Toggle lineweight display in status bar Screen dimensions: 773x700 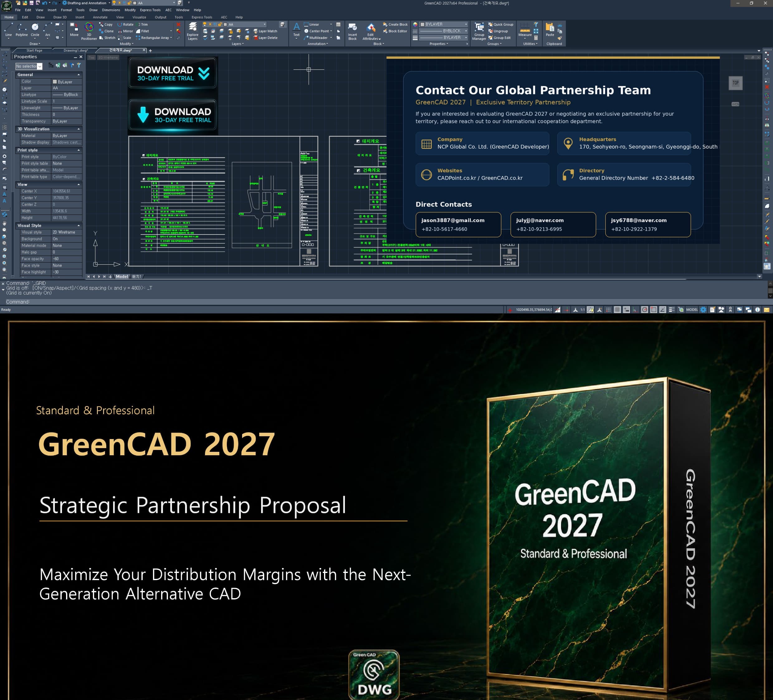672,310
